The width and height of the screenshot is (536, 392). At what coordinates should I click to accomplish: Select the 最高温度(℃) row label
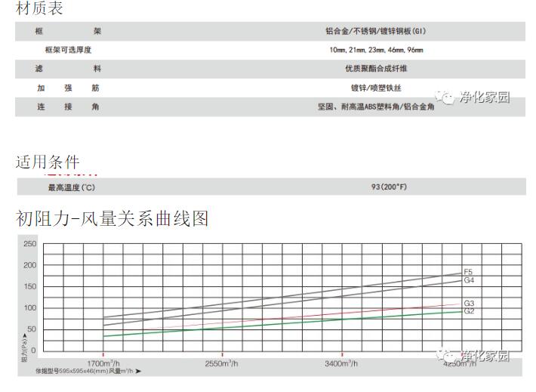point(72,187)
